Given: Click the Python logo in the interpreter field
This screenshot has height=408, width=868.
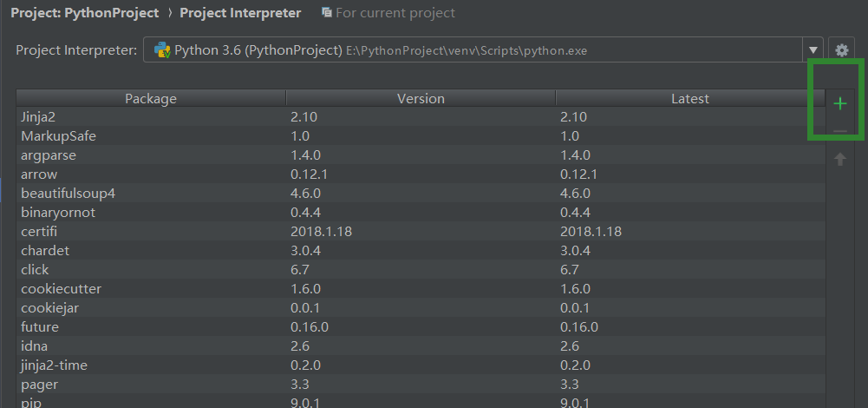Looking at the screenshot, I should [x=162, y=50].
